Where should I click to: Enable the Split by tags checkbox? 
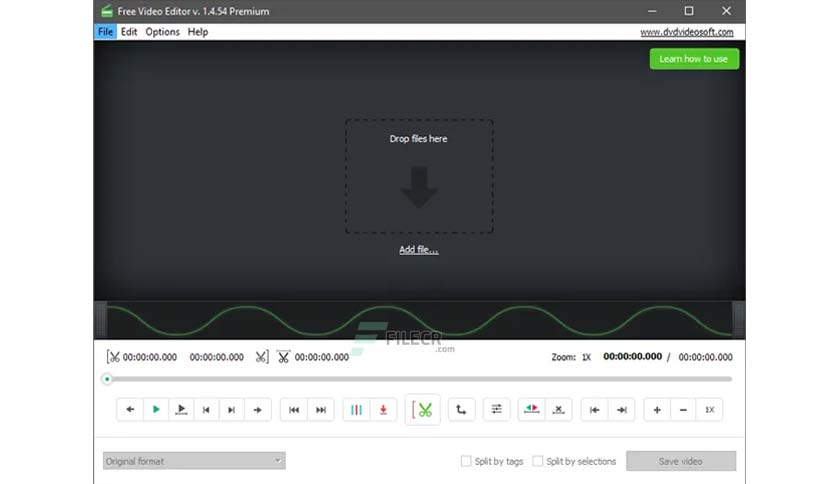click(466, 461)
